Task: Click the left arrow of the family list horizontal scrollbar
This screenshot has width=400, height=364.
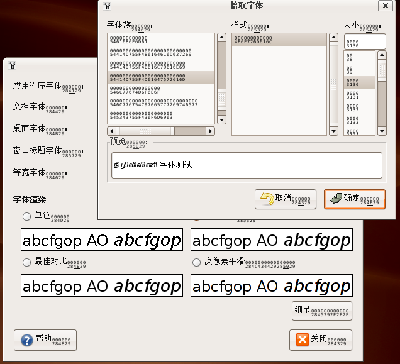Action: point(112,131)
